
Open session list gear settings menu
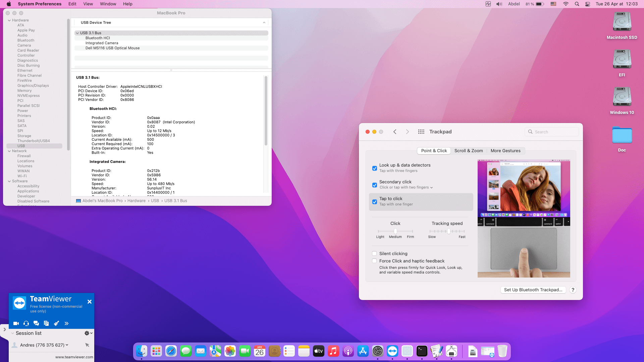point(88,333)
